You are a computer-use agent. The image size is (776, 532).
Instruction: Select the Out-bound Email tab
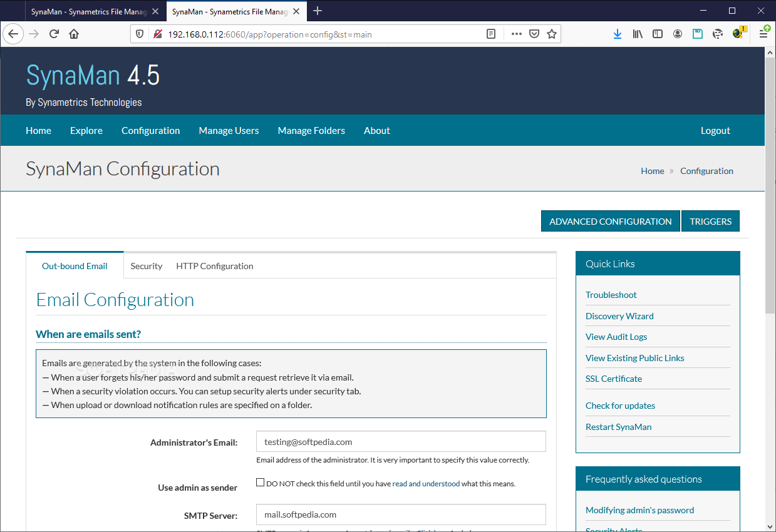(x=75, y=266)
